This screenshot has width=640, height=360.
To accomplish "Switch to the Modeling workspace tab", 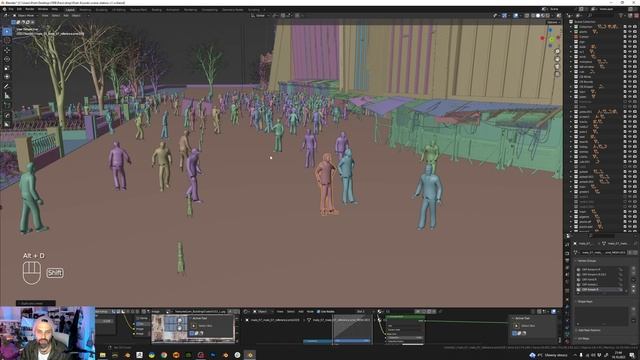I will coord(85,9).
